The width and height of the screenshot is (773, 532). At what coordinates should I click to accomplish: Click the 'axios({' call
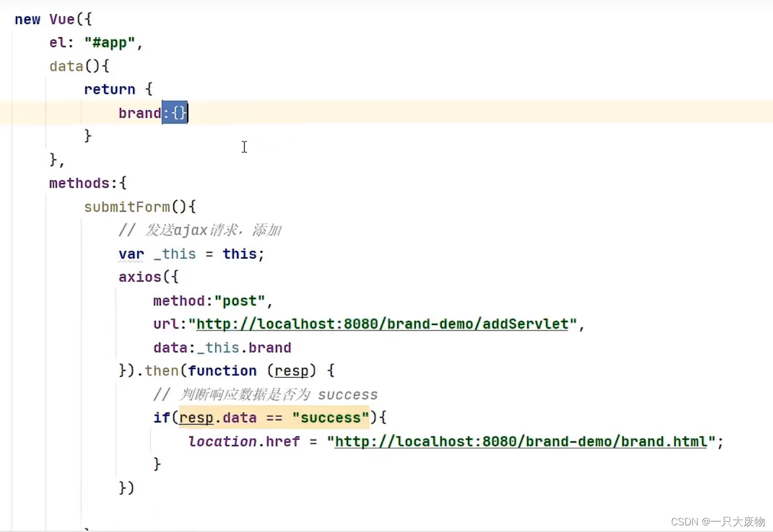pos(148,277)
